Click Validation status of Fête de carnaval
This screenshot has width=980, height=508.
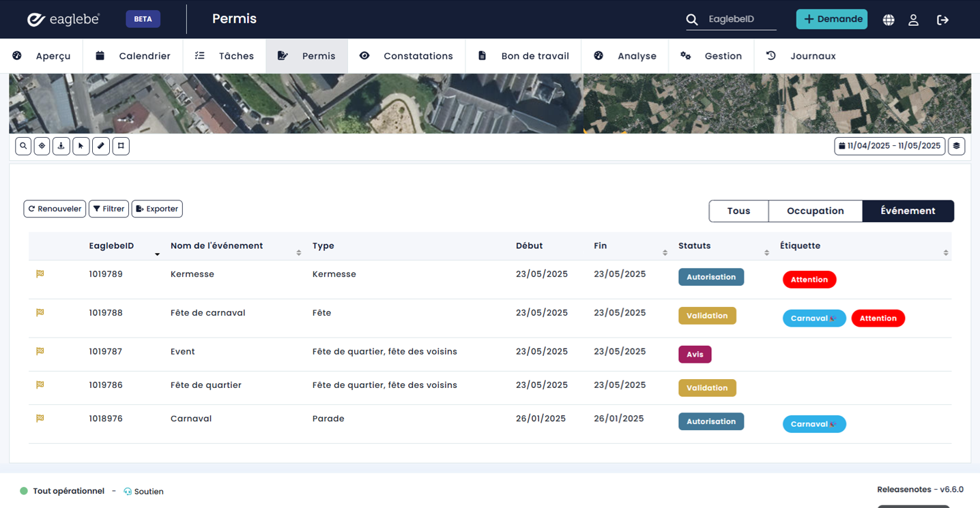(x=707, y=316)
